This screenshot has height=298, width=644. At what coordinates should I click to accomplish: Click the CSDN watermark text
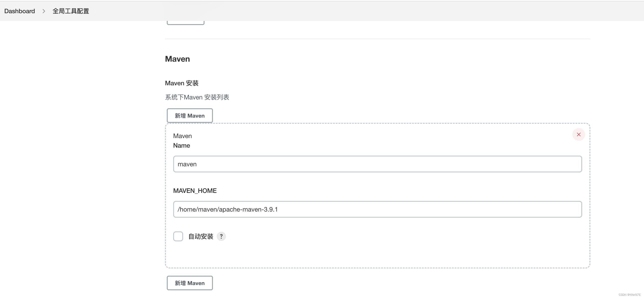click(629, 295)
